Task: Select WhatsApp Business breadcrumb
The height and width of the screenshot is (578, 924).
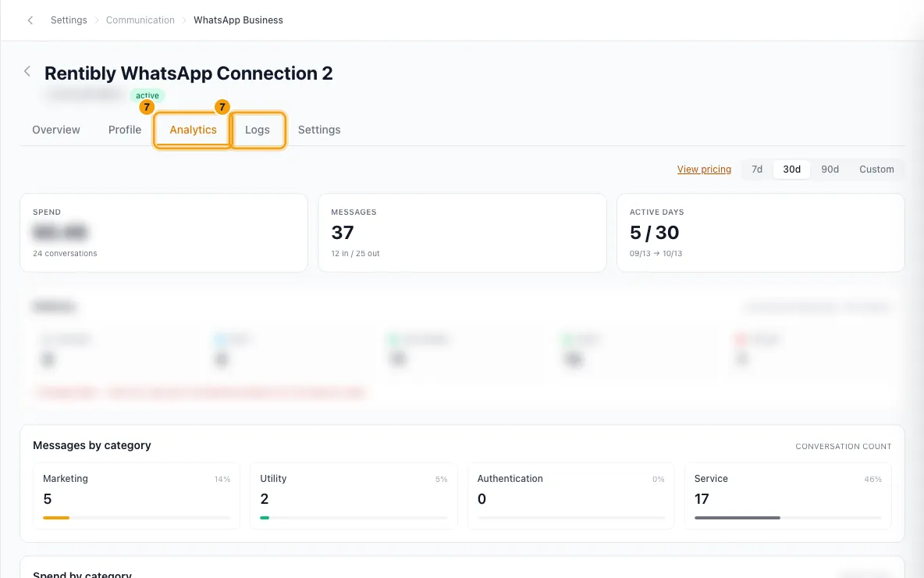Action: point(238,20)
